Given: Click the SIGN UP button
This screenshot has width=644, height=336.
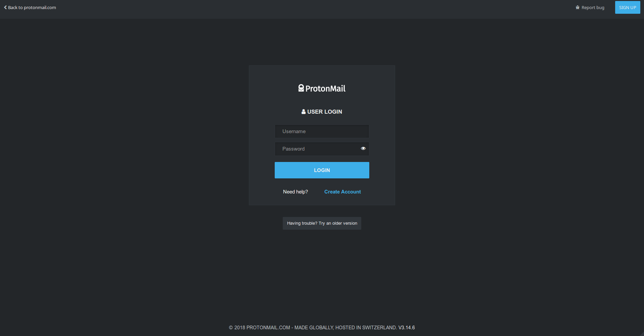Looking at the screenshot, I should pos(628,7).
